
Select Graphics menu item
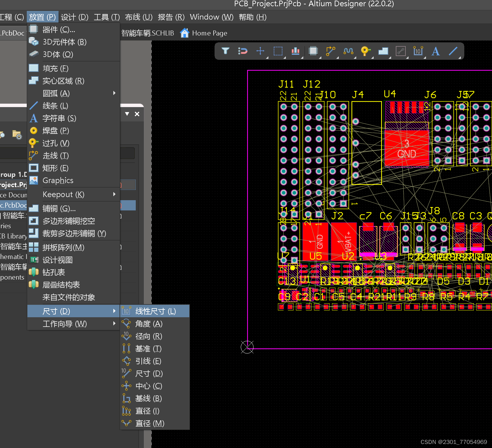(x=73, y=181)
